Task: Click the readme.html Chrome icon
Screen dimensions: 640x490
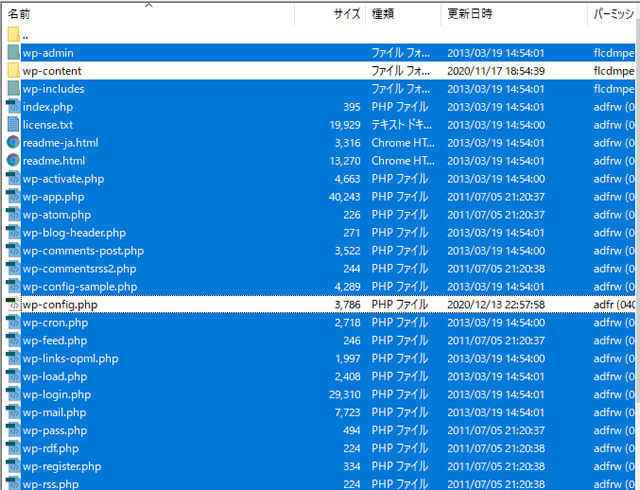Action: coord(13,160)
